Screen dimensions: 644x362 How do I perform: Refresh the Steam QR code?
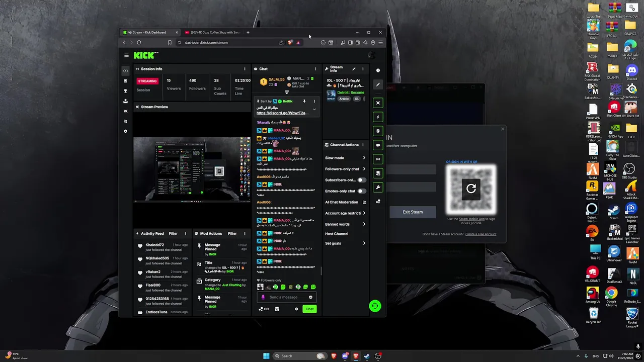(x=471, y=189)
